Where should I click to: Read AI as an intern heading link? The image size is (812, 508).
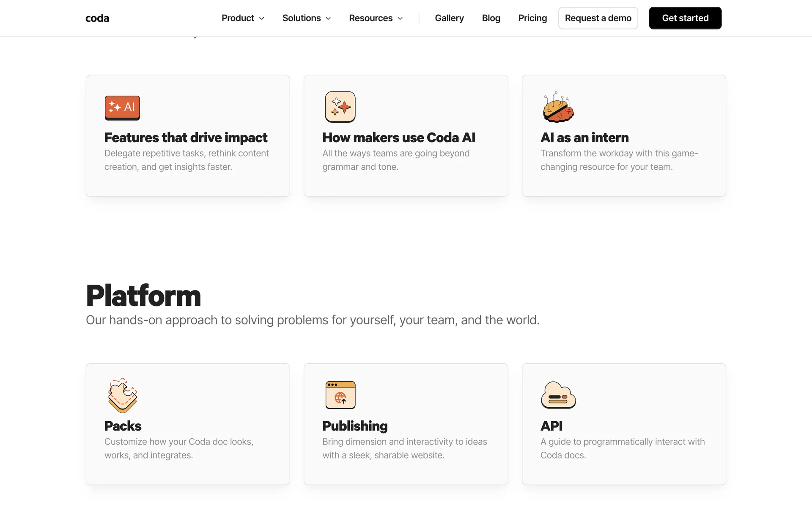pos(584,138)
